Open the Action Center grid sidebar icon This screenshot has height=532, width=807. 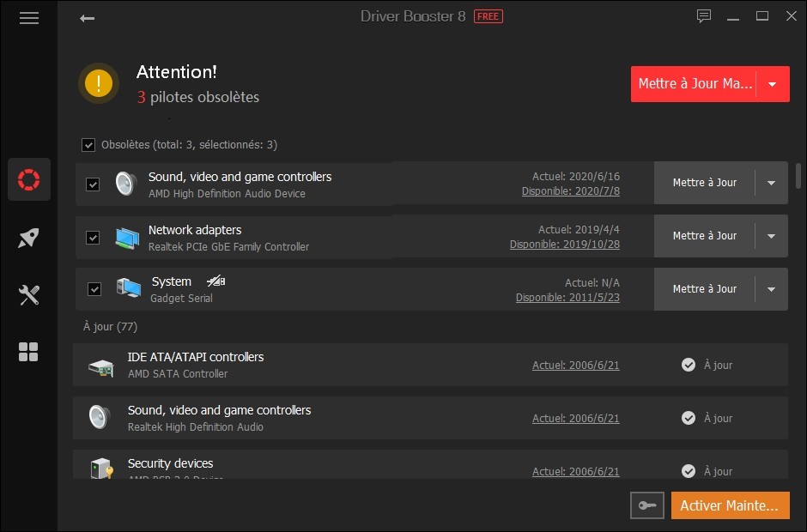pyautogui.click(x=28, y=352)
